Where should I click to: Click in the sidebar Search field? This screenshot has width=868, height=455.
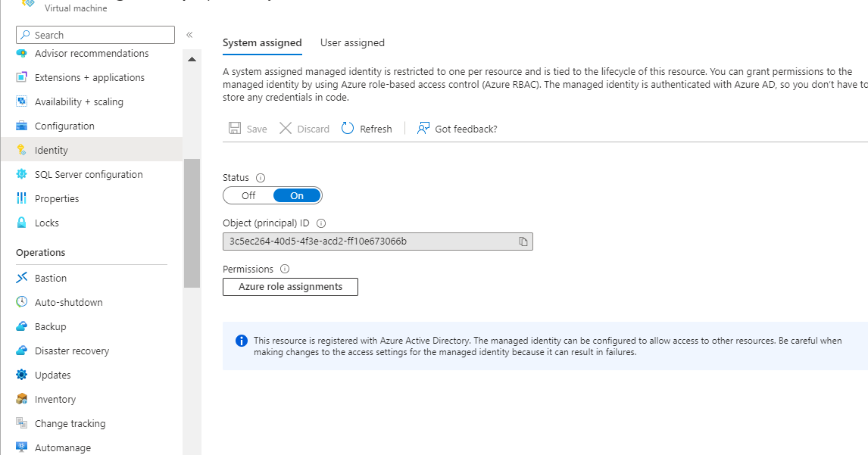pyautogui.click(x=95, y=35)
